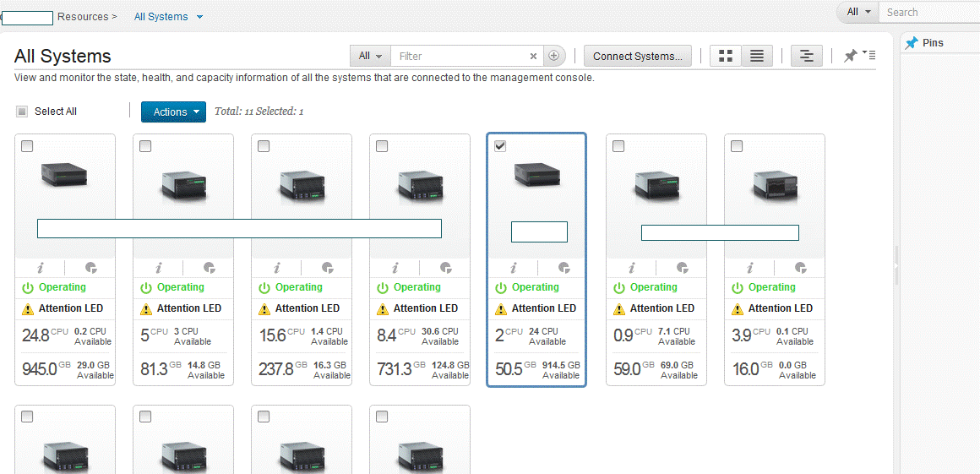Clear the filter text with X
Screen dimensions: 980x474
533,57
